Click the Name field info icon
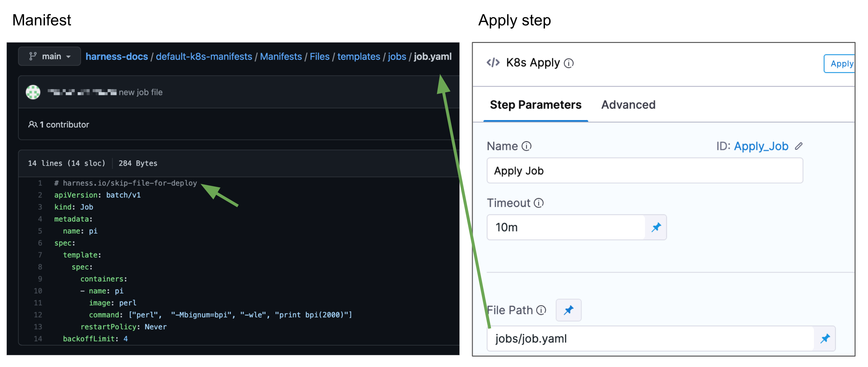Image resolution: width=868 pixels, height=367 pixels. 526,146
